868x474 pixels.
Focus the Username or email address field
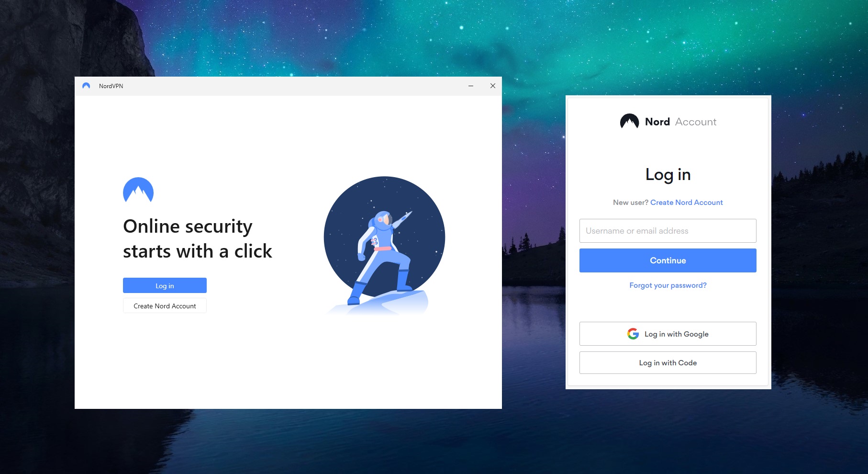tap(668, 231)
